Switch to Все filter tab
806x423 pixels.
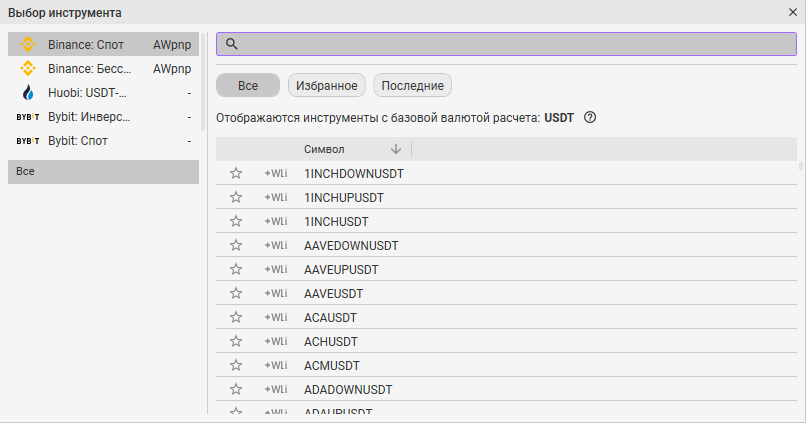click(248, 85)
